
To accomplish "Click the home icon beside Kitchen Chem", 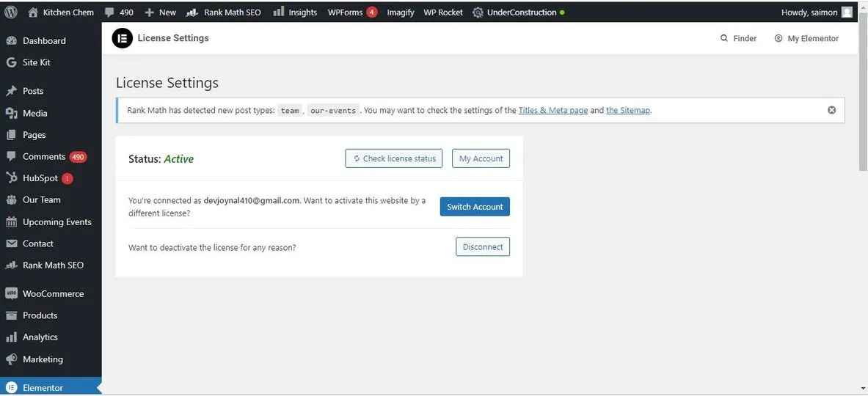I will pyautogui.click(x=33, y=12).
